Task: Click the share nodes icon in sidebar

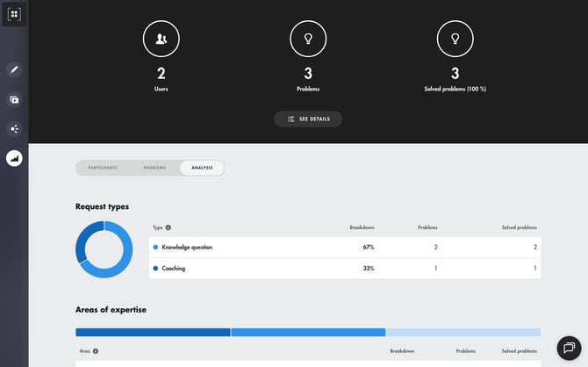Action: click(14, 129)
